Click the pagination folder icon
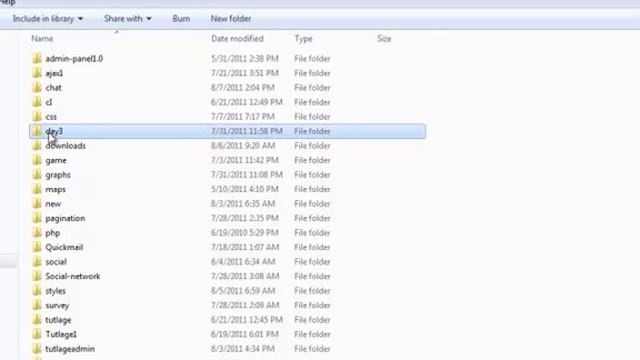The width and height of the screenshot is (640, 360). [37, 218]
